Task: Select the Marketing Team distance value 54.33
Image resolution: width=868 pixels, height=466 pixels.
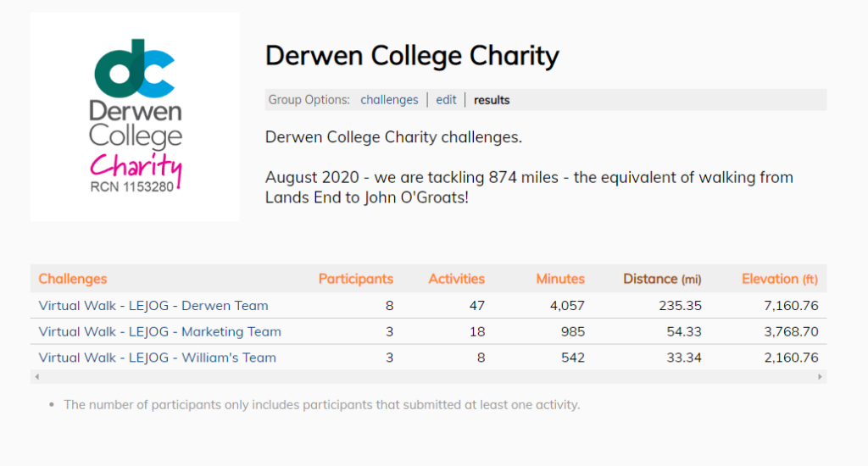Action: coord(684,331)
